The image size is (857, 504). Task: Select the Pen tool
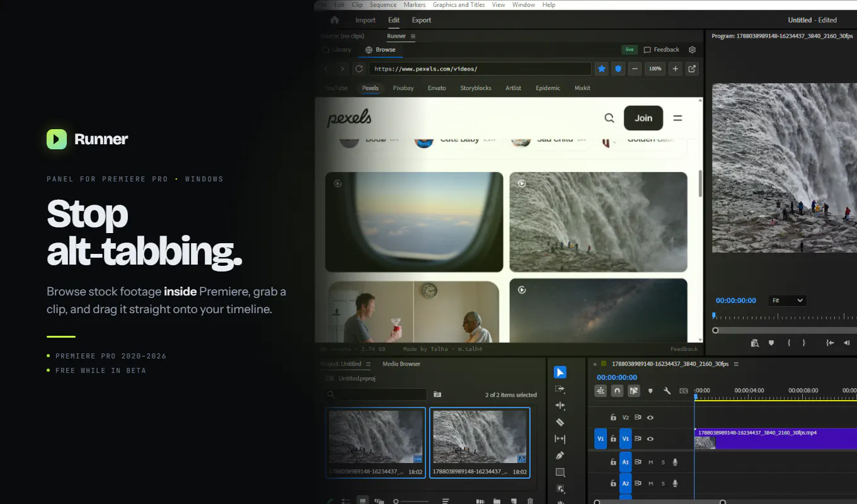click(x=560, y=455)
